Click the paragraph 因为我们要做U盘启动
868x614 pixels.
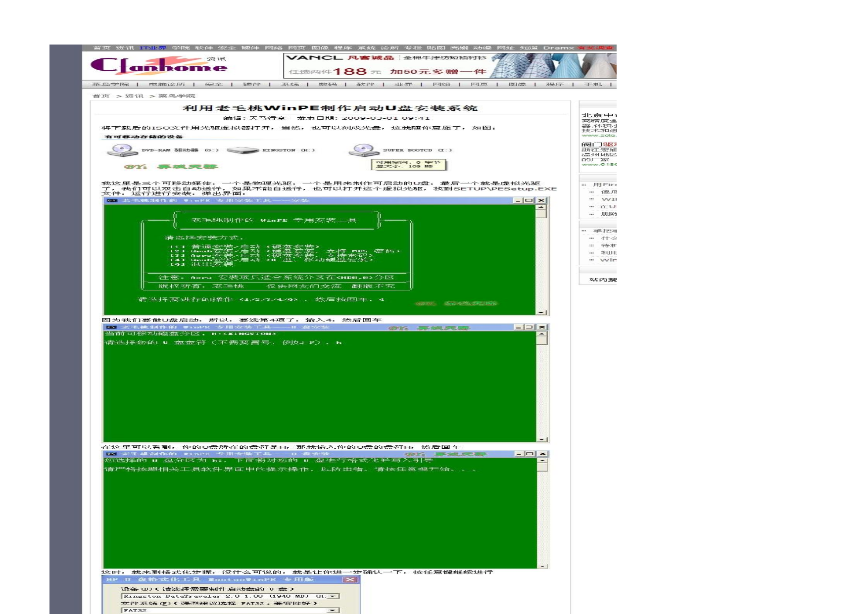point(241,320)
